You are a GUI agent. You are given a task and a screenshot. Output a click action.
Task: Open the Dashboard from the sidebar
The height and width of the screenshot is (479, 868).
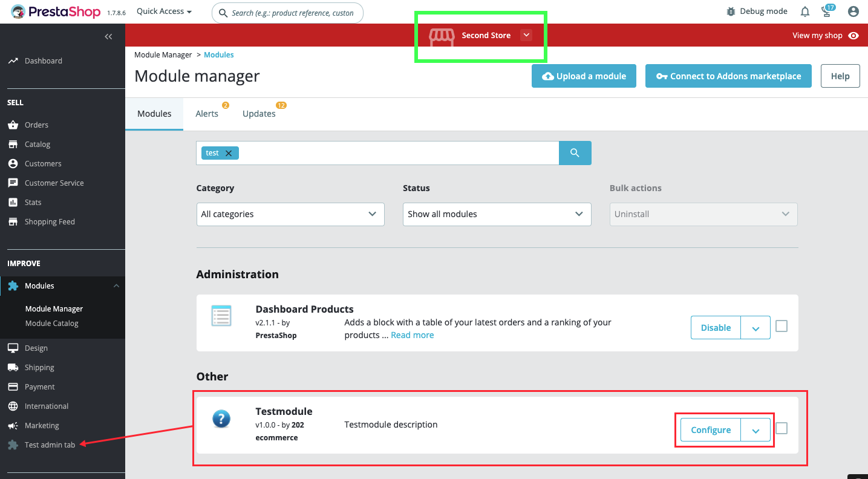click(x=42, y=60)
